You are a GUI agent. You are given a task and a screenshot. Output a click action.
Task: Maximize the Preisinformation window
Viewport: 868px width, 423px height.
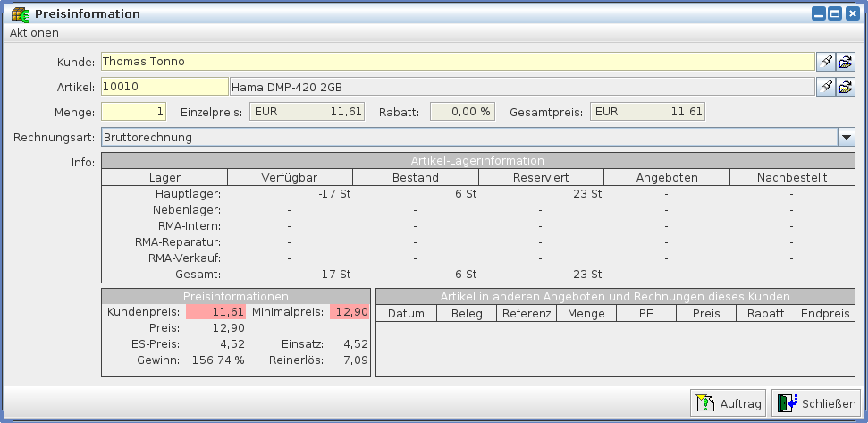(835, 13)
